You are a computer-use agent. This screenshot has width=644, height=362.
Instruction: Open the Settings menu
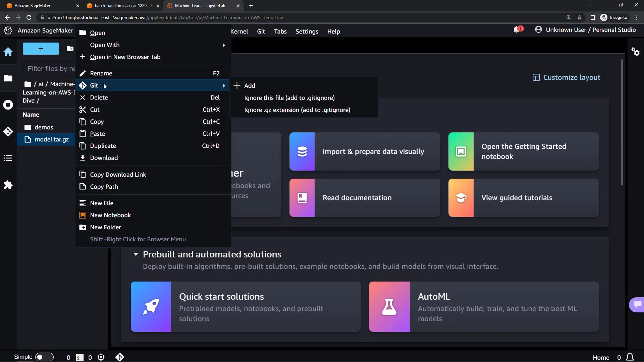click(307, 32)
